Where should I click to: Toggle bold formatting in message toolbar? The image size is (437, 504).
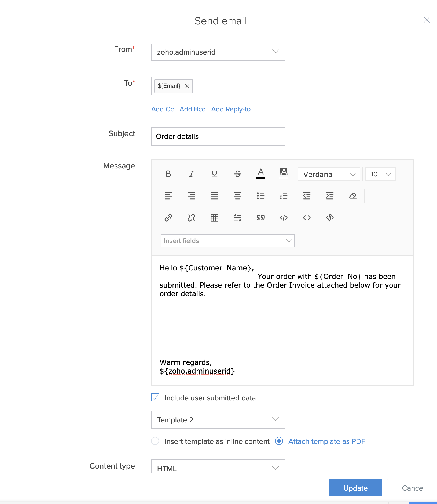168,174
